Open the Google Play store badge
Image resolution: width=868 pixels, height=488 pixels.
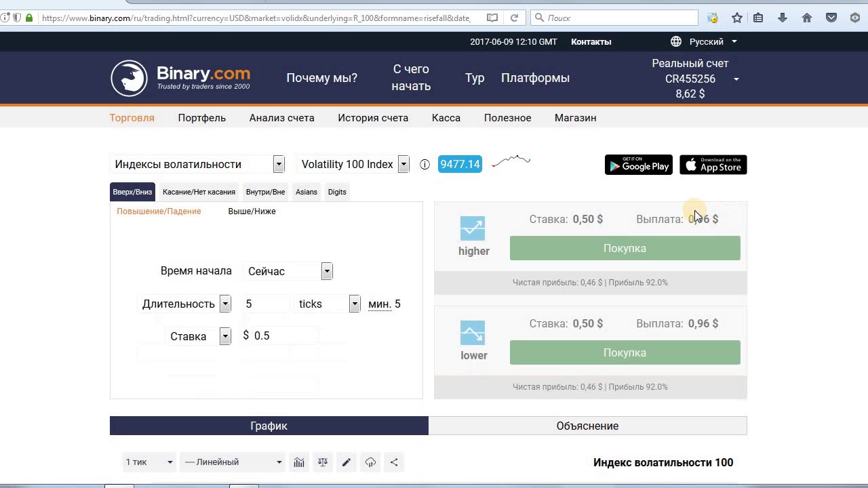coord(639,165)
